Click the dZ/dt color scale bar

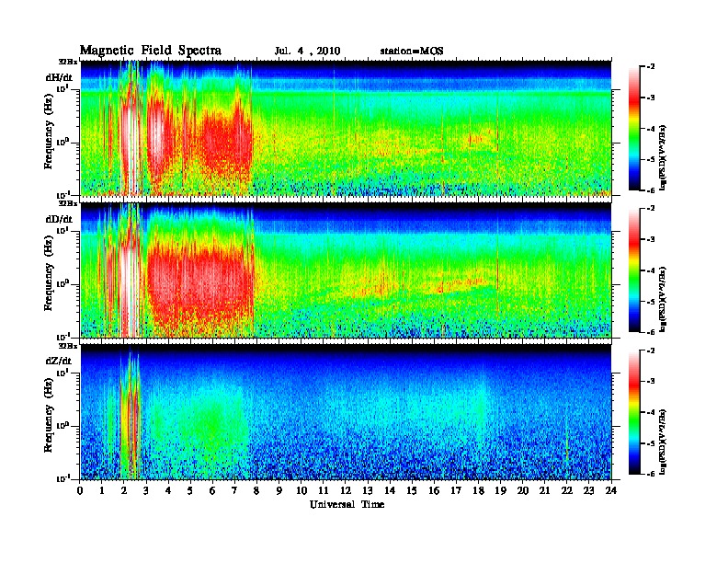coord(634,412)
